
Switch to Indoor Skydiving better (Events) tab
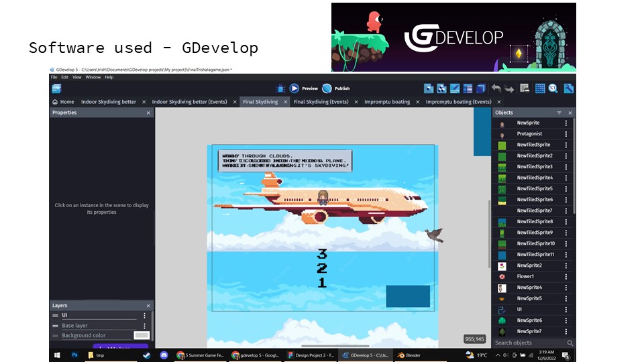tap(189, 102)
